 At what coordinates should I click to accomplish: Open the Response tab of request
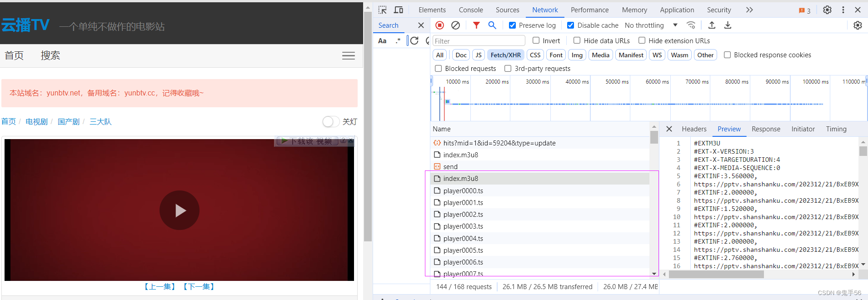click(766, 129)
